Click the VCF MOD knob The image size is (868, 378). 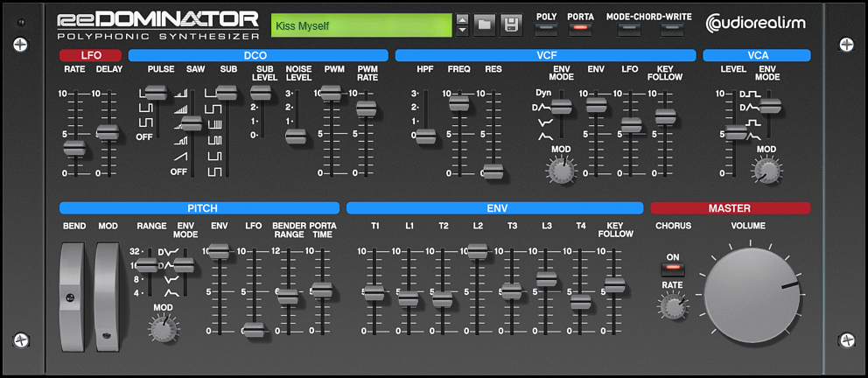562,171
